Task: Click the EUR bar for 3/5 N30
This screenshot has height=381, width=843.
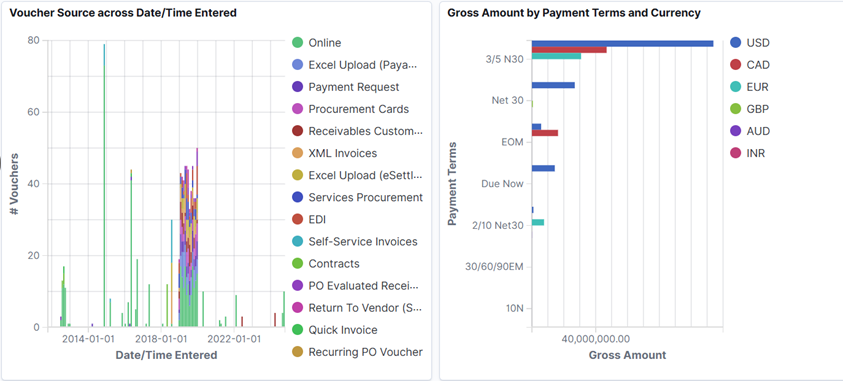Action: [556, 56]
